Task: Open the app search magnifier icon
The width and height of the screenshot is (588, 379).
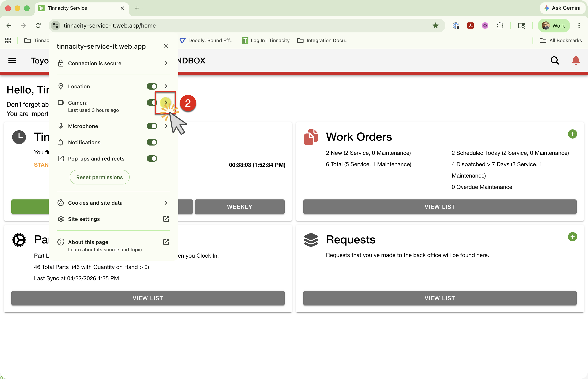Action: coord(555,60)
